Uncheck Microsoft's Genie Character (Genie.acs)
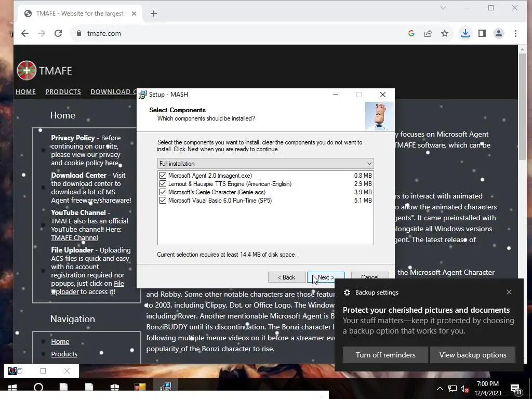532x399 pixels. click(163, 192)
